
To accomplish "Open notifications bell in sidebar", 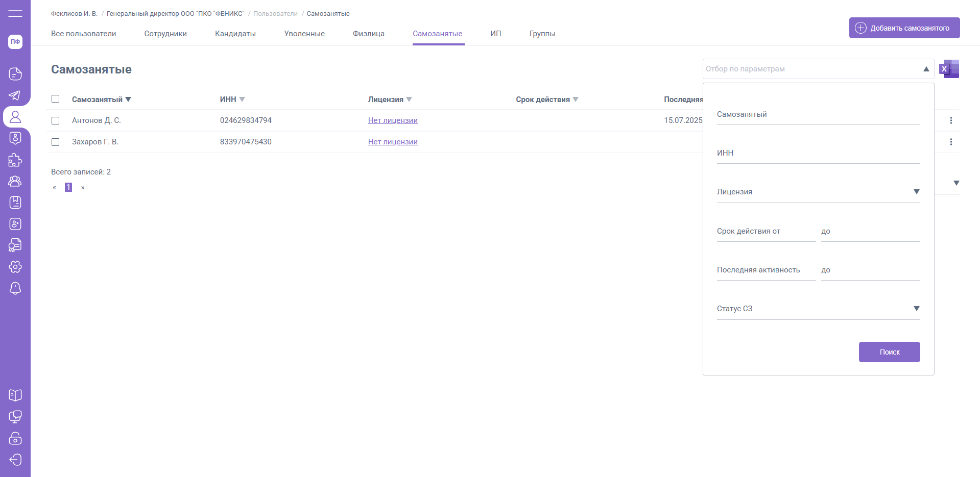I will [15, 288].
